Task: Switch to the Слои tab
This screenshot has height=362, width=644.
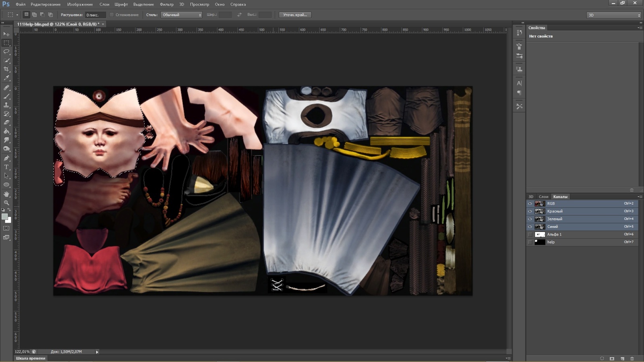Action: pyautogui.click(x=543, y=197)
